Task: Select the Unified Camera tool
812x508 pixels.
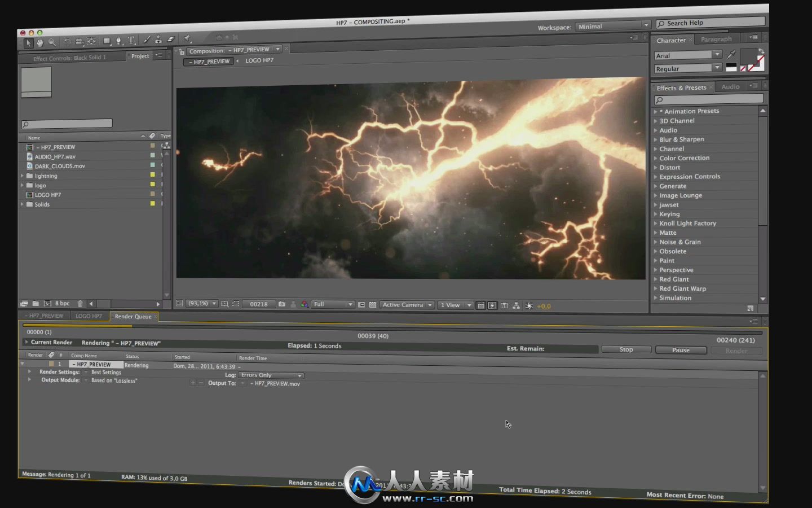Action: pyautogui.click(x=80, y=42)
